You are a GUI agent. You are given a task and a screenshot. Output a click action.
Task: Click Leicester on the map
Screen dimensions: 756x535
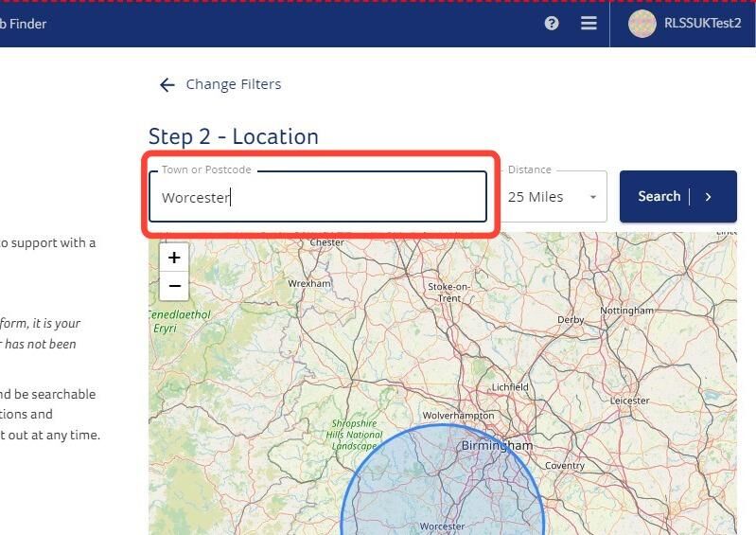[x=629, y=401]
